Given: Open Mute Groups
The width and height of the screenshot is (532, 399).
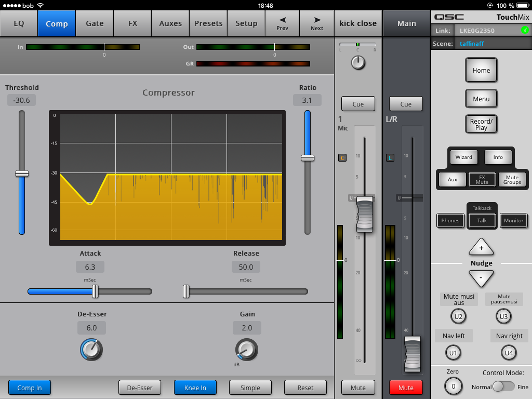Looking at the screenshot, I should (512, 179).
